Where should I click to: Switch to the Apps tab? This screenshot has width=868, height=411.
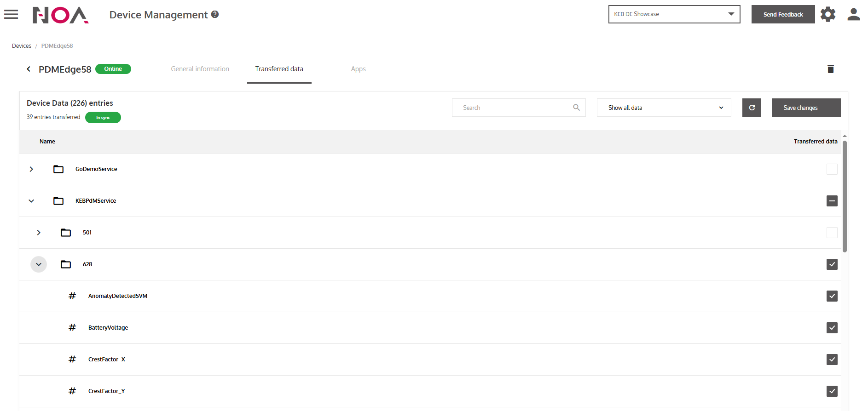click(x=358, y=69)
